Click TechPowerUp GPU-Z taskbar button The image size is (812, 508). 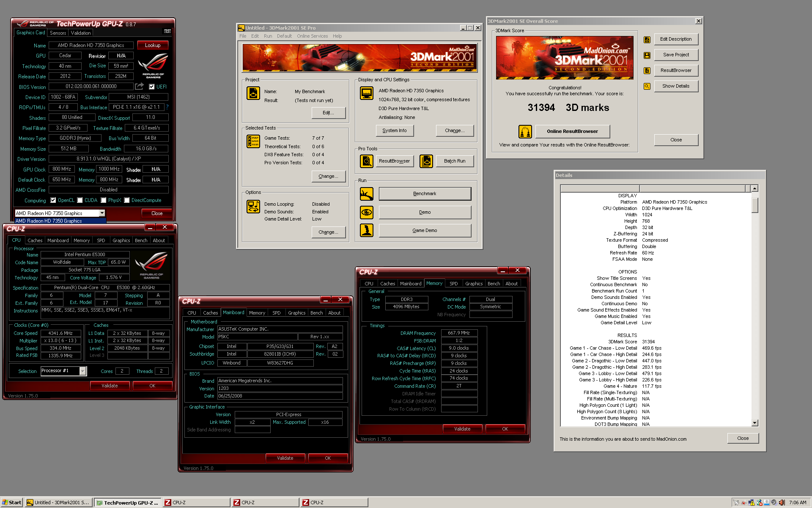[128, 502]
